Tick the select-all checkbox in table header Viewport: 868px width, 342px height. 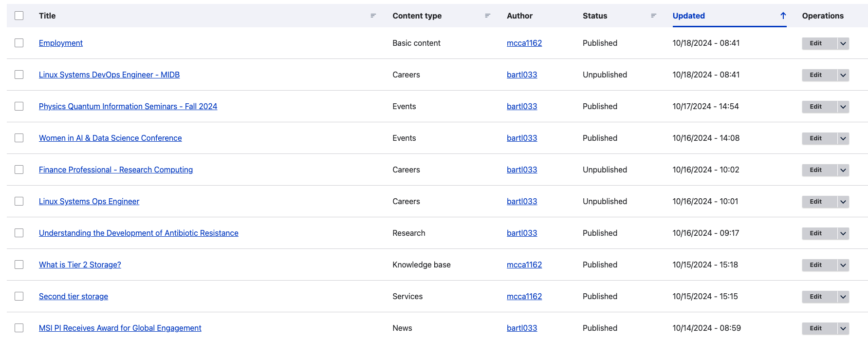click(19, 16)
